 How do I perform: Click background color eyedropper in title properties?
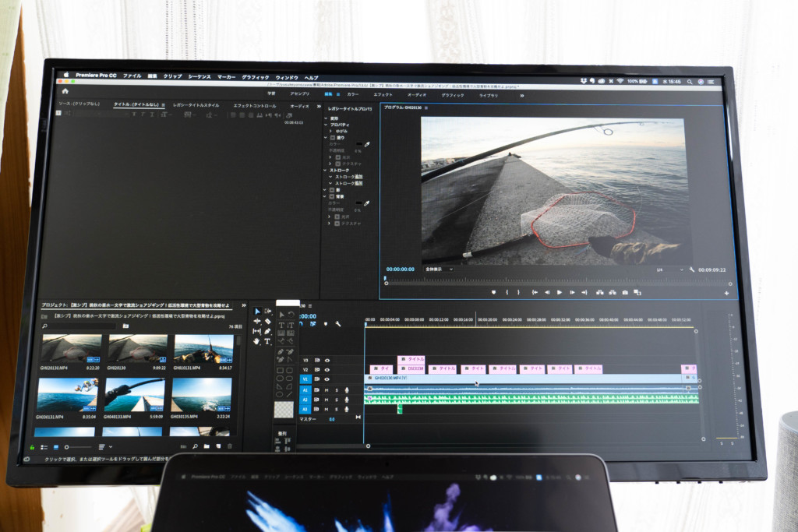pos(366,203)
